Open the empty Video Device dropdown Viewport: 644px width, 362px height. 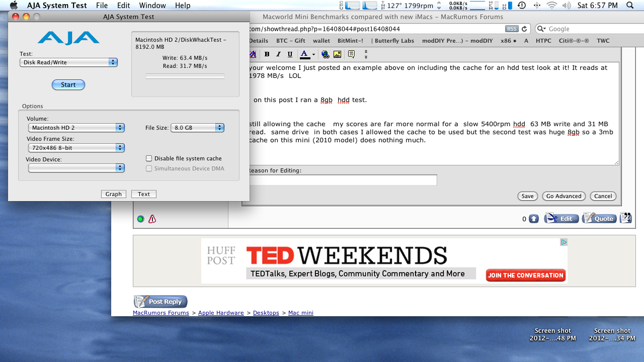point(76,168)
